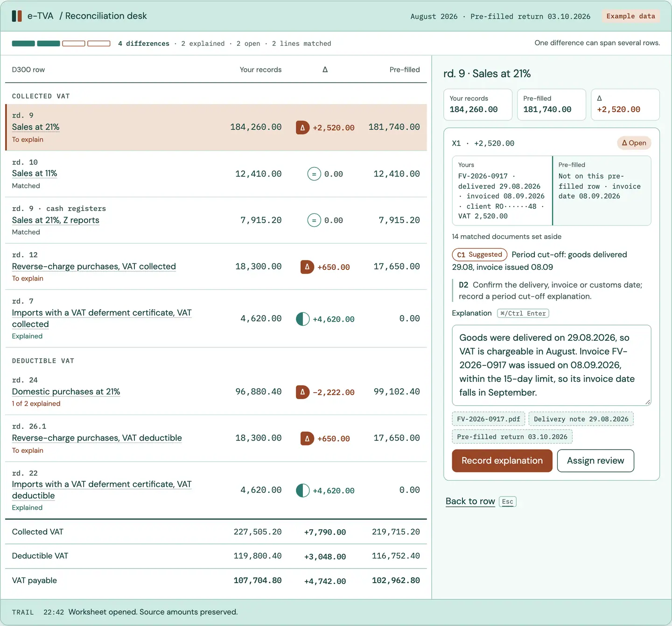
Task: Click the '1 of 2 explained' status
Action: point(36,403)
